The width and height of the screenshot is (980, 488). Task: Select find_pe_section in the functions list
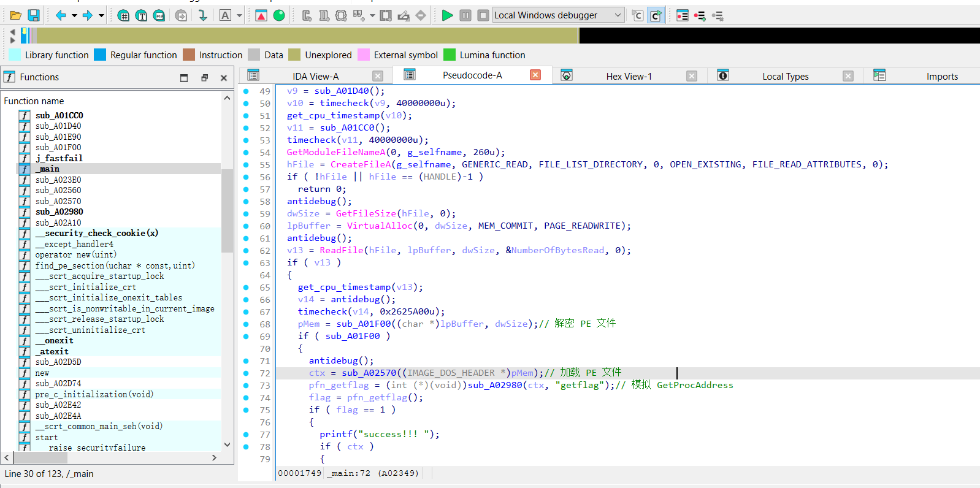tap(115, 265)
